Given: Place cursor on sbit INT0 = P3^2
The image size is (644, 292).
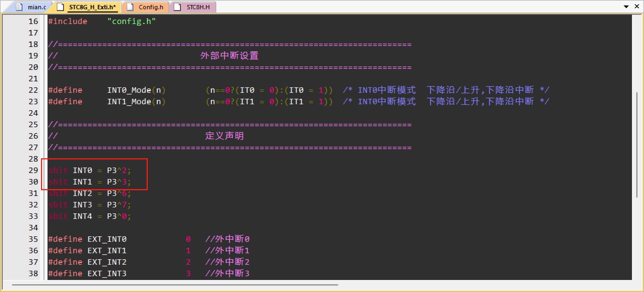Looking at the screenshot, I should pyautogui.click(x=90, y=170).
